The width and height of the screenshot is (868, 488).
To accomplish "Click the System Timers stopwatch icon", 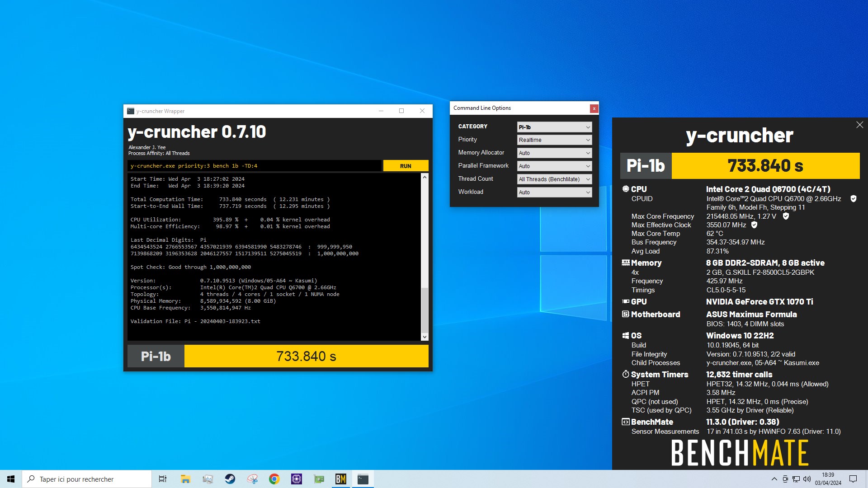I will tap(626, 374).
